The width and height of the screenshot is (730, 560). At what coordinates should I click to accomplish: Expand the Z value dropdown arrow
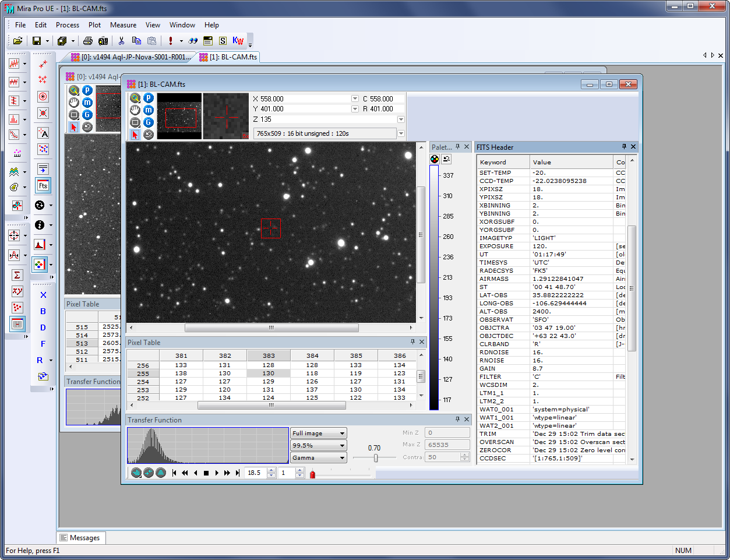[401, 119]
